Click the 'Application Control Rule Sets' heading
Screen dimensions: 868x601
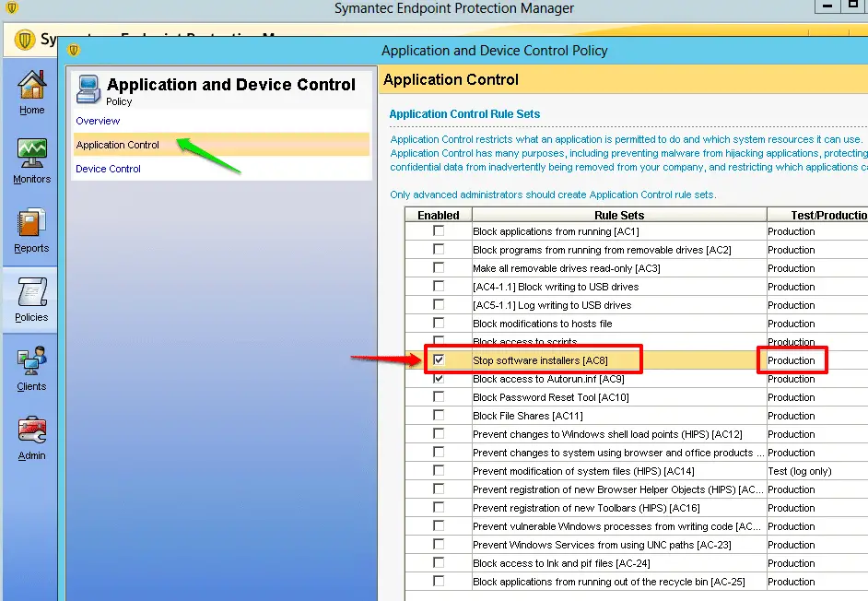click(464, 114)
